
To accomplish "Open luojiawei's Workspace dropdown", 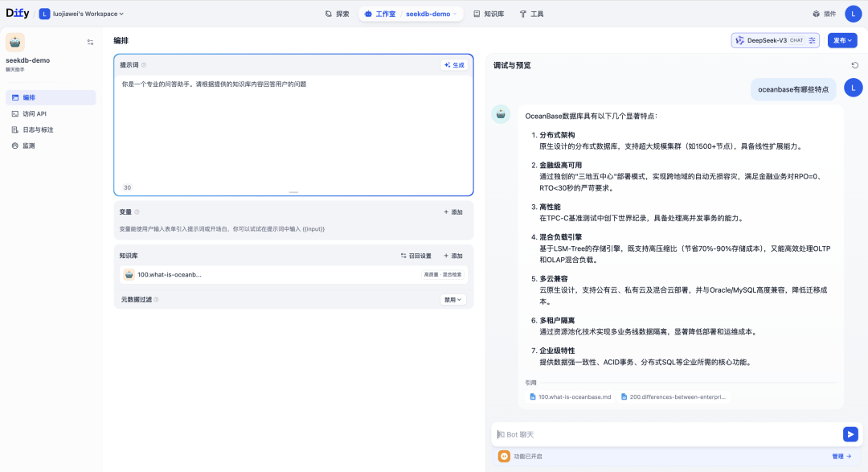I will pos(80,12).
